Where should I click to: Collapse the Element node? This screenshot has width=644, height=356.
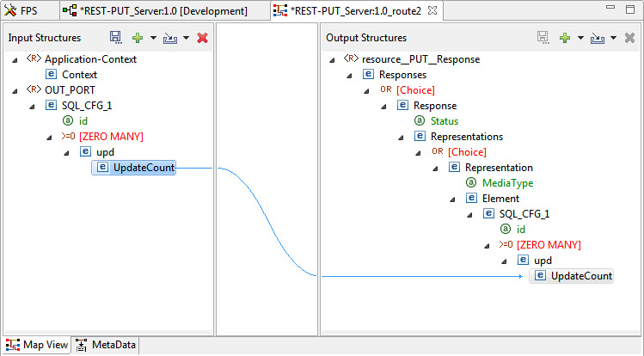coord(453,199)
